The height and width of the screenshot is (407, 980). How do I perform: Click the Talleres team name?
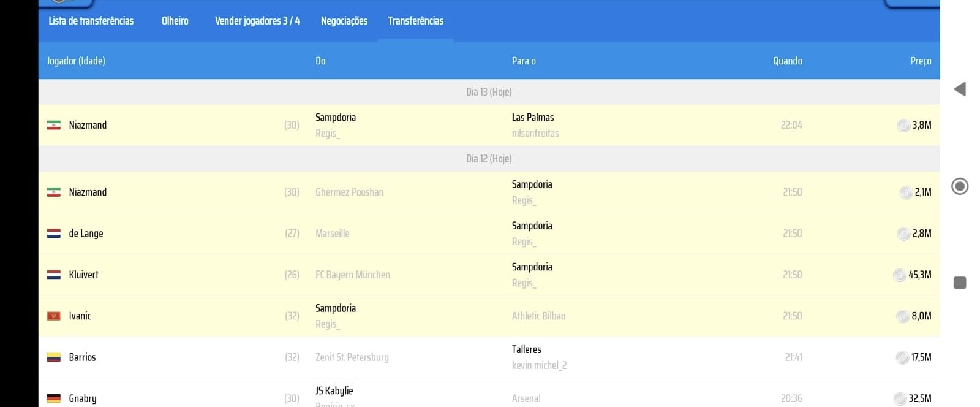coord(526,349)
